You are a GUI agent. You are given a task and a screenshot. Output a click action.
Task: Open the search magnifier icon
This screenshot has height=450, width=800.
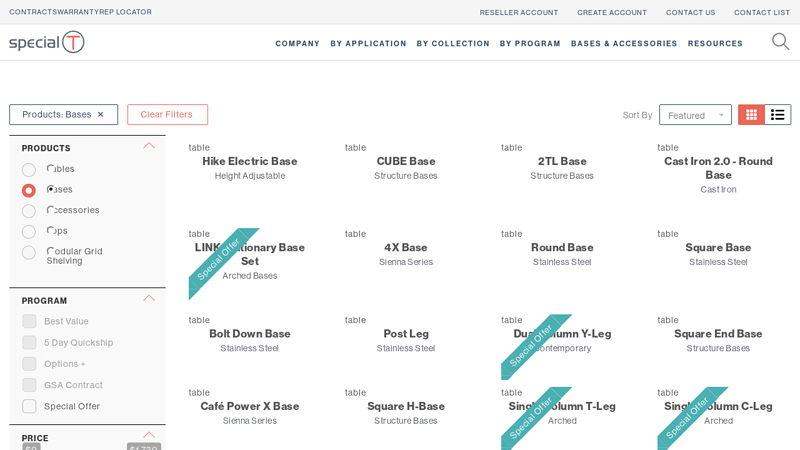[x=780, y=42]
